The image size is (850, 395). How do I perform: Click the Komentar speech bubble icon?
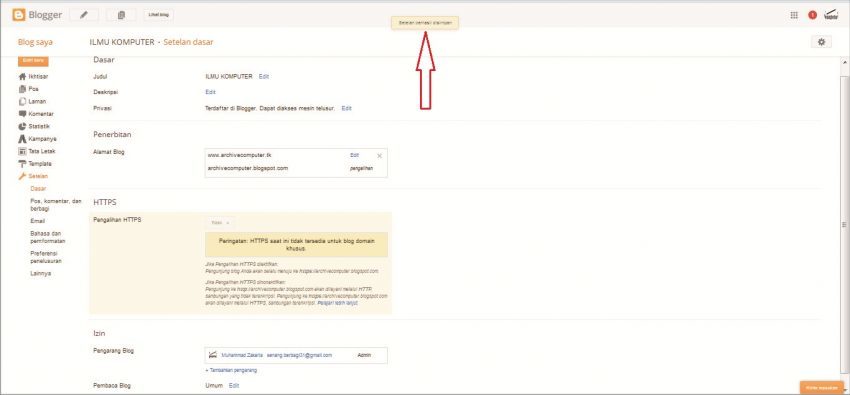(x=22, y=114)
